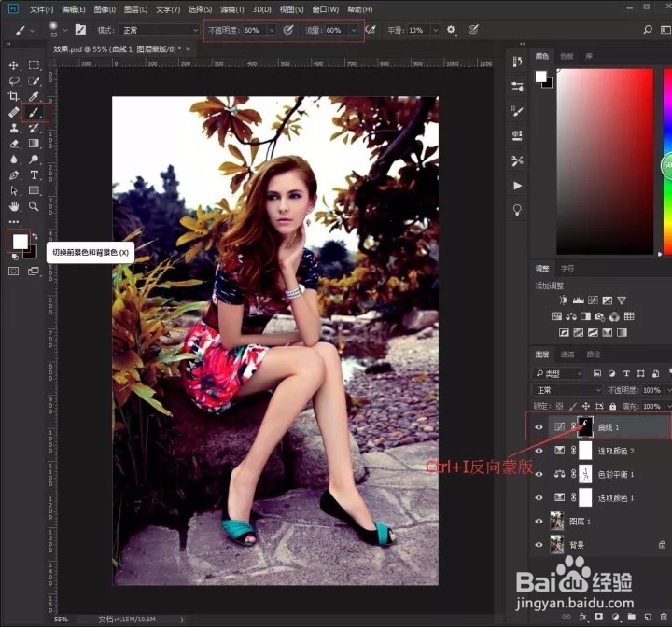
Task: Hide the 色彩平衡 1 layer
Action: (x=539, y=474)
